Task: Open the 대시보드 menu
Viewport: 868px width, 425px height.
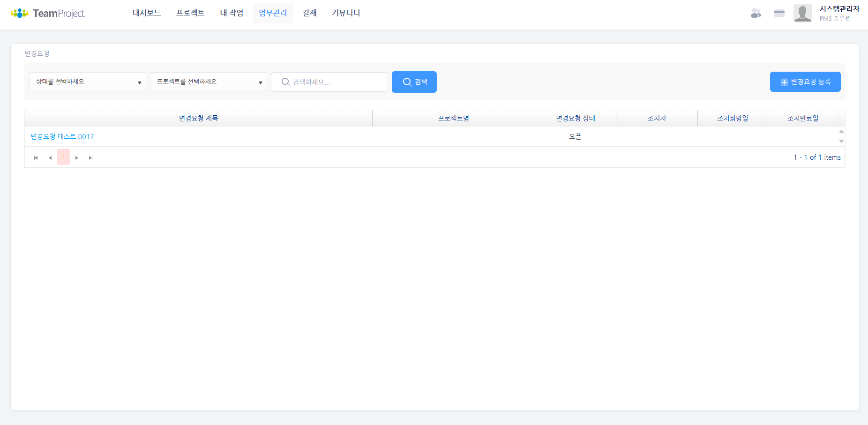Action: [x=147, y=13]
